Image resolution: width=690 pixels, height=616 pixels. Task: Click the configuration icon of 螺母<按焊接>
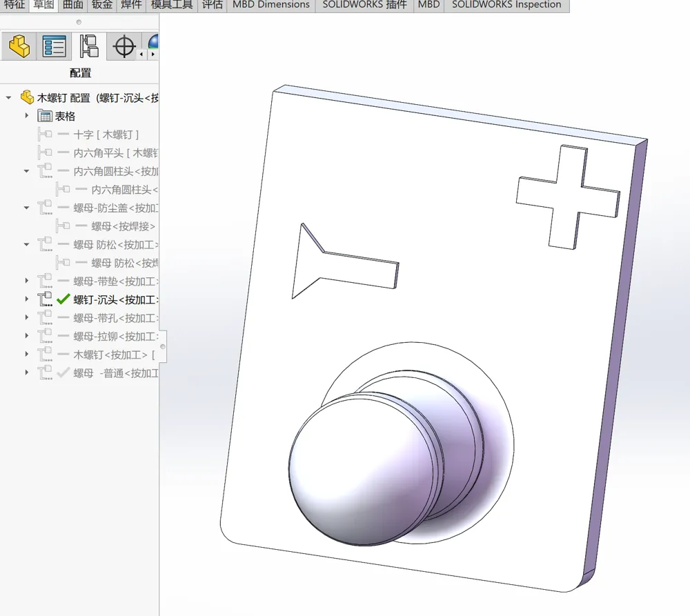[63, 226]
